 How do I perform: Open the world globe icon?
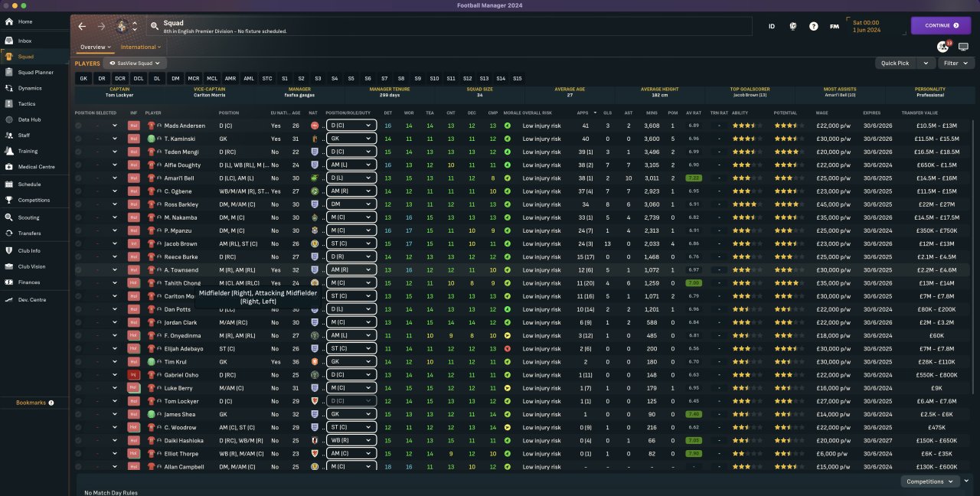tap(792, 26)
